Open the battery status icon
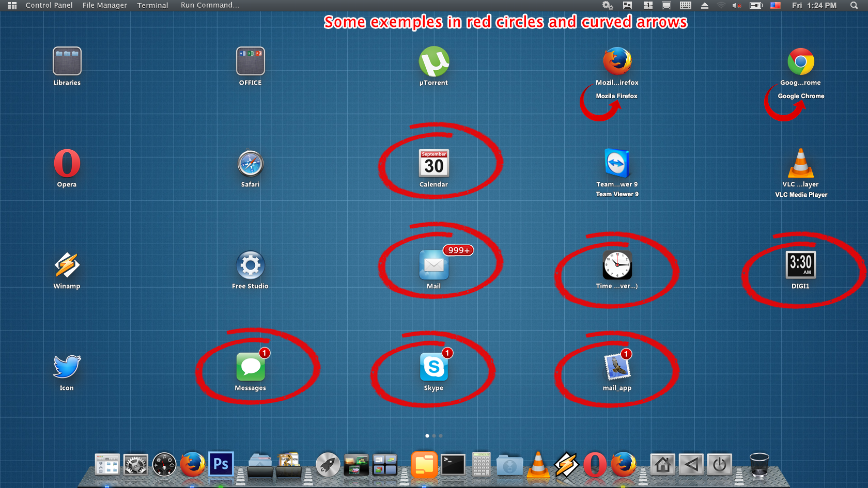The width and height of the screenshot is (868, 488). point(756,5)
